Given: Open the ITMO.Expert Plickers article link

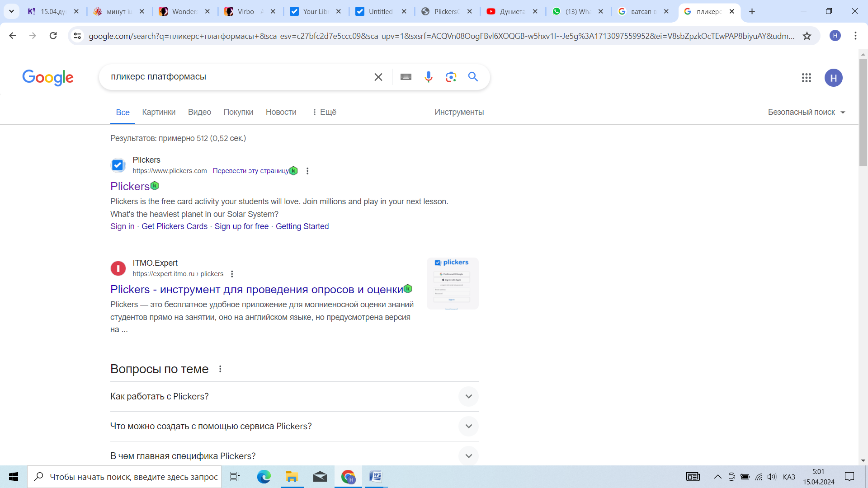Looking at the screenshot, I should tap(256, 290).
